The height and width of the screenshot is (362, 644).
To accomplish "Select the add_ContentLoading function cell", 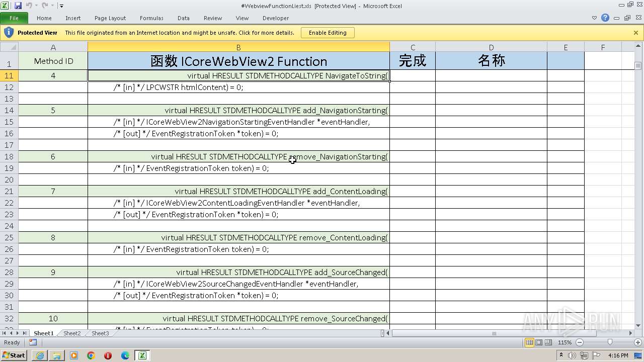I will click(238, 192).
